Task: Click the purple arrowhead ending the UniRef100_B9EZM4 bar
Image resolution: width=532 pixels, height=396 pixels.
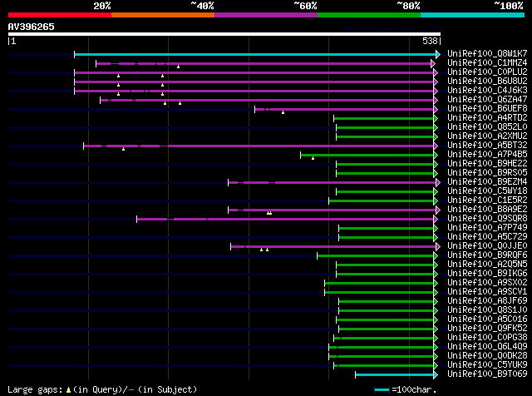Action: click(438, 183)
